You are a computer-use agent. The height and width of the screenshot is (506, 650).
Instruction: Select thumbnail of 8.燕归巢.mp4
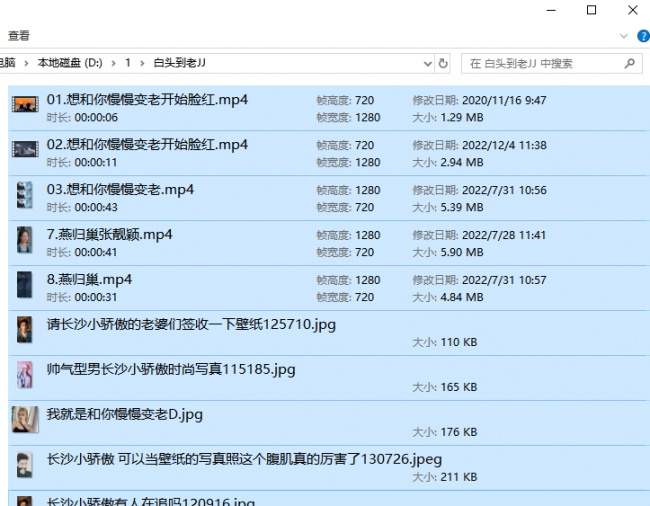pos(24,284)
